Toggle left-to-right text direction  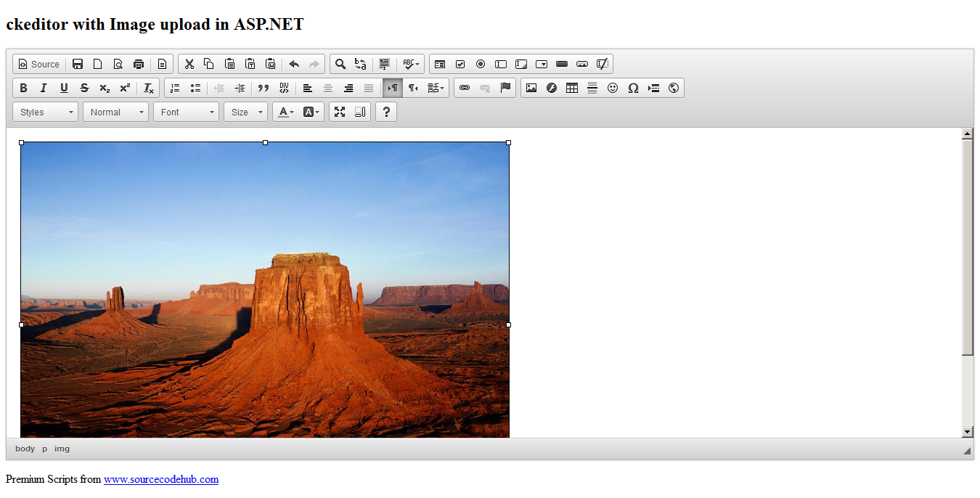coord(393,88)
